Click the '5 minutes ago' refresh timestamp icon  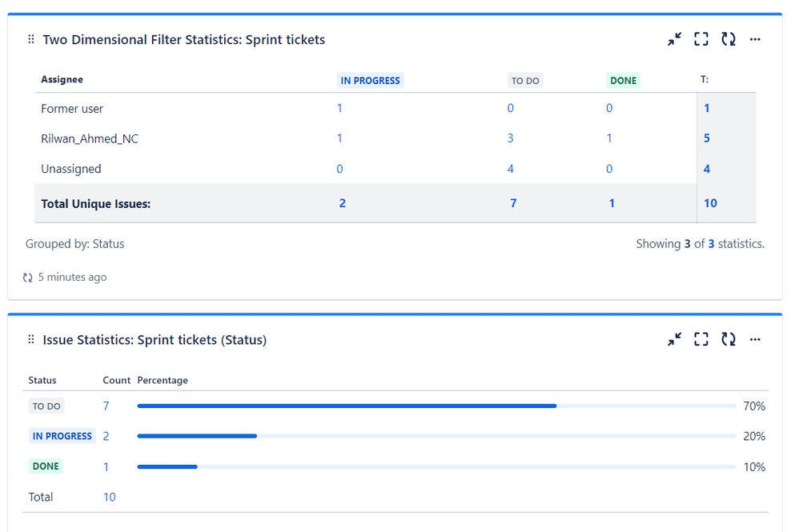pos(28,278)
